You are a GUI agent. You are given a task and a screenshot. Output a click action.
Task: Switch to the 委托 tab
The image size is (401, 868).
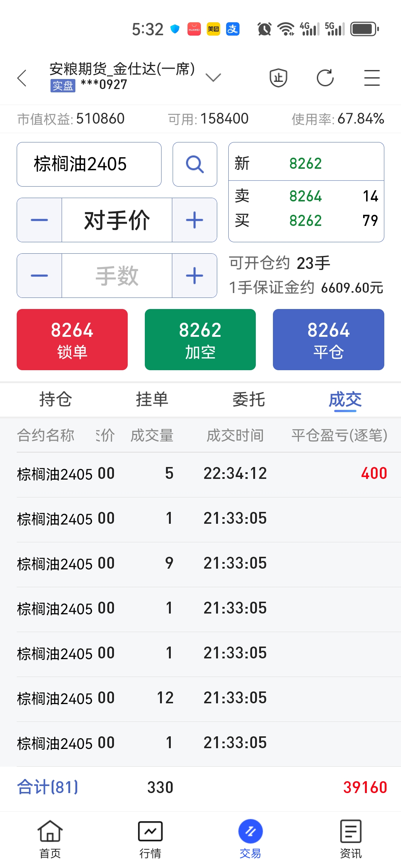tap(249, 400)
